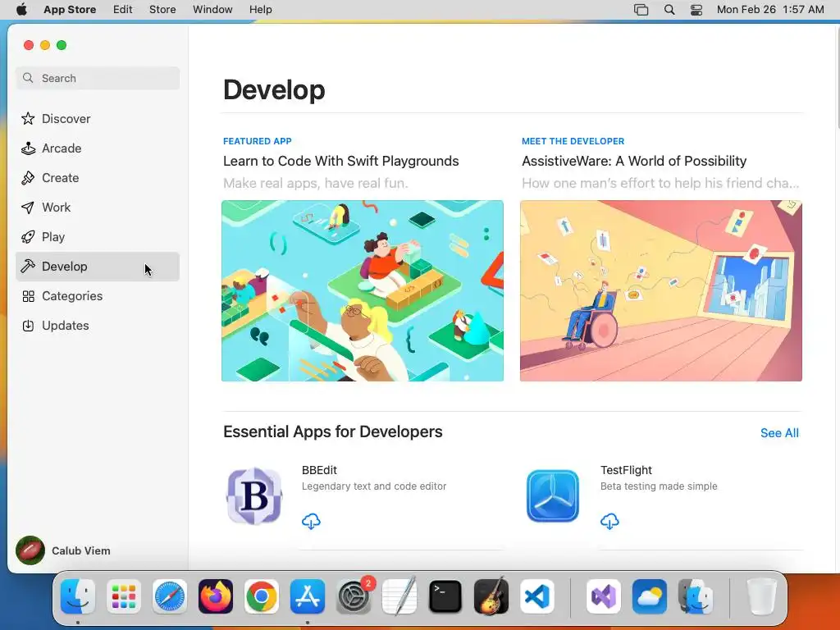Image resolution: width=840 pixels, height=630 pixels.
Task: Click the TestFlight app icon
Action: (x=553, y=496)
